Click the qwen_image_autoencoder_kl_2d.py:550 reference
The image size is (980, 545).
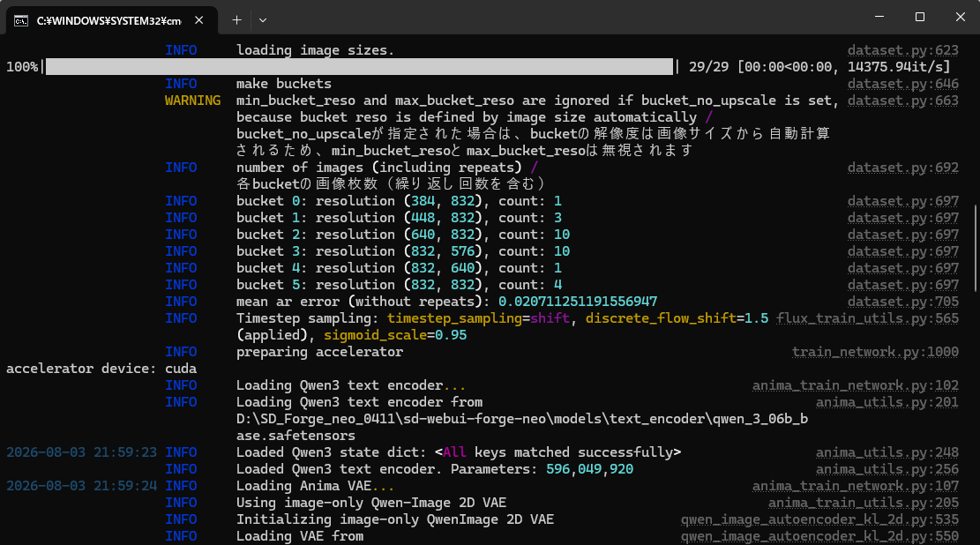(819, 536)
